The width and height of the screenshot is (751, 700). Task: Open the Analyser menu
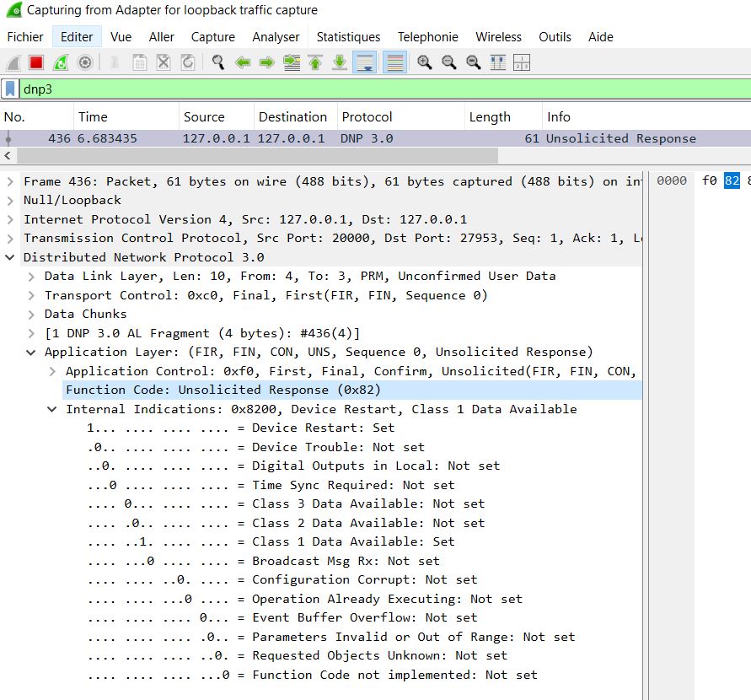point(276,37)
